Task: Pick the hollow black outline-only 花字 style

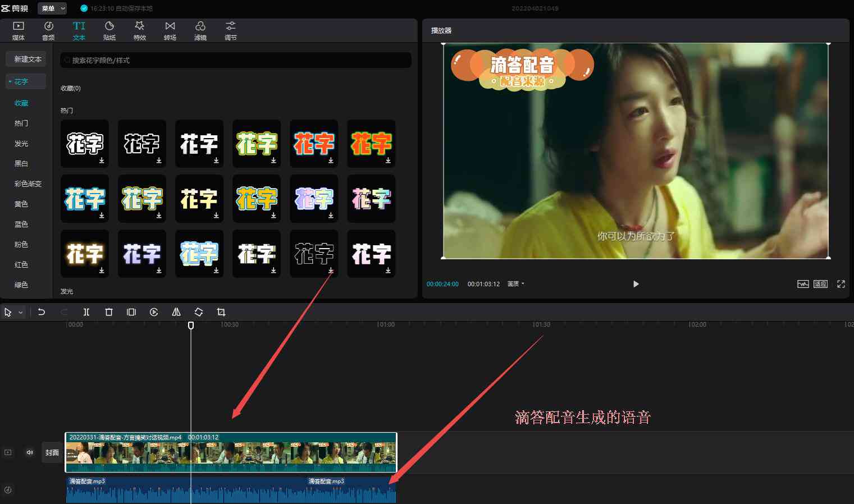Action: point(314,254)
